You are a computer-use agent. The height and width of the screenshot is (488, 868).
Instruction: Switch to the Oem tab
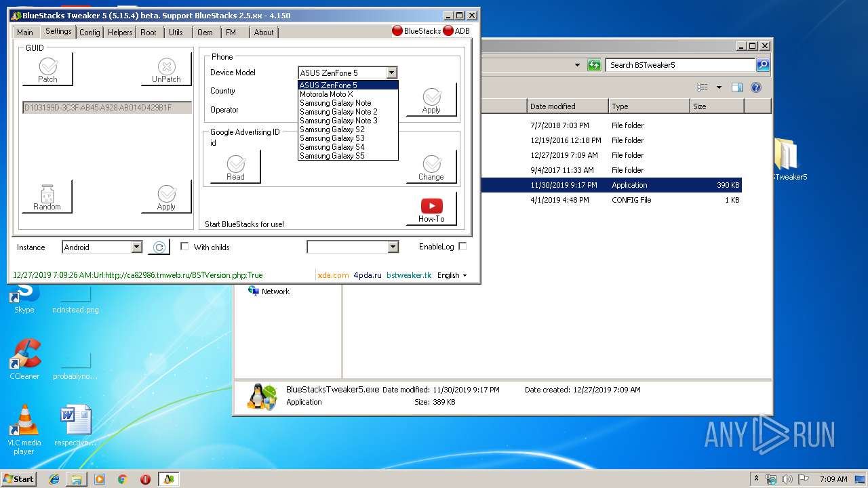click(x=205, y=33)
